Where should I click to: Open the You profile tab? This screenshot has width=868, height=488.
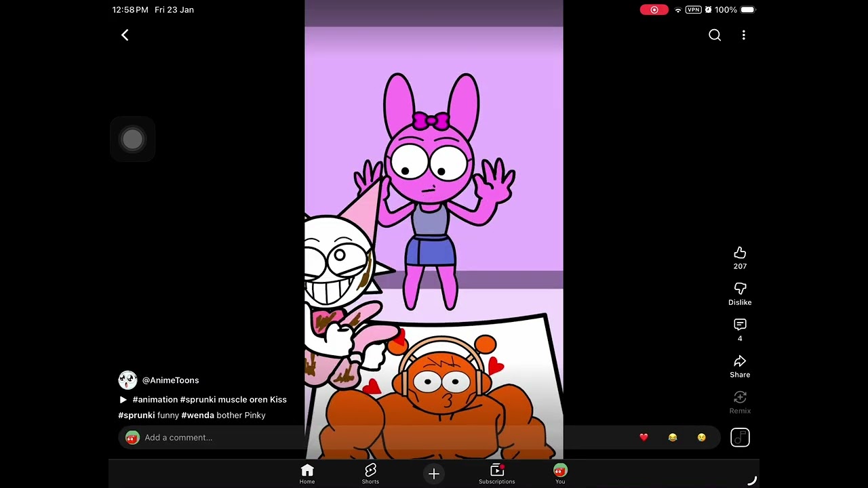(560, 474)
